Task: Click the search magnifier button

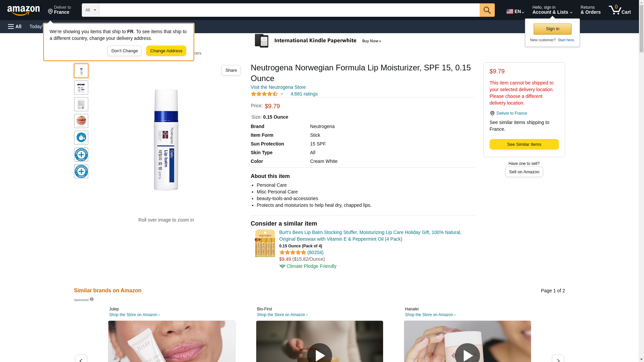Action: 487,10
